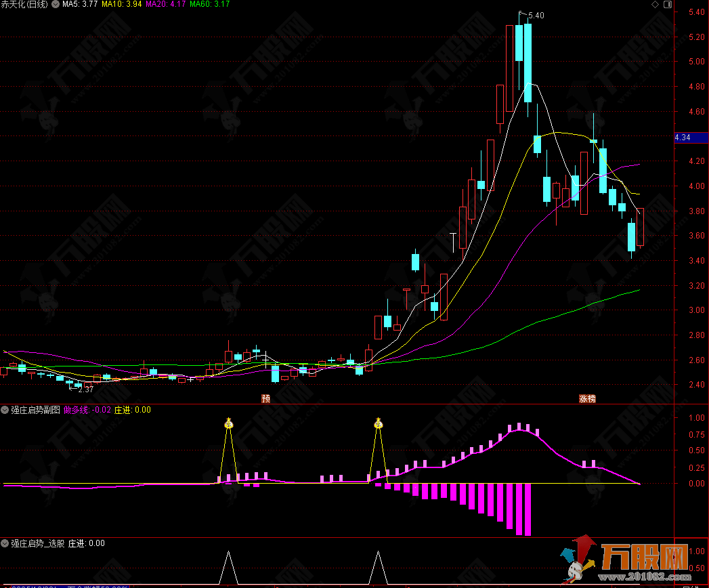This screenshot has height=588, width=709.
Task: Click the 强庄启势副图 indicator title
Action: click(x=35, y=410)
